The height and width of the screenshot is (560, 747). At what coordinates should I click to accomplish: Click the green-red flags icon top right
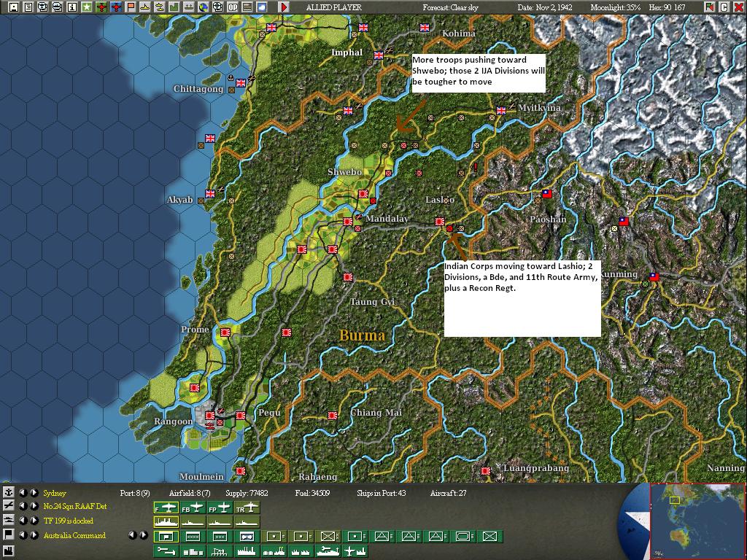tap(710, 7)
